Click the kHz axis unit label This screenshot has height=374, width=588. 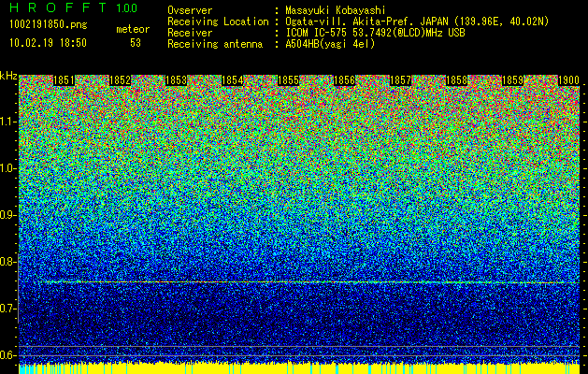tap(8, 76)
